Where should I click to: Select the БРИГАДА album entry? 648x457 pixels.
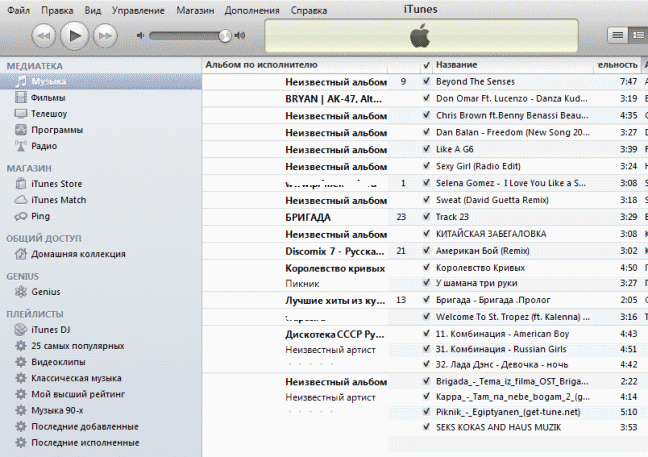pos(308,217)
